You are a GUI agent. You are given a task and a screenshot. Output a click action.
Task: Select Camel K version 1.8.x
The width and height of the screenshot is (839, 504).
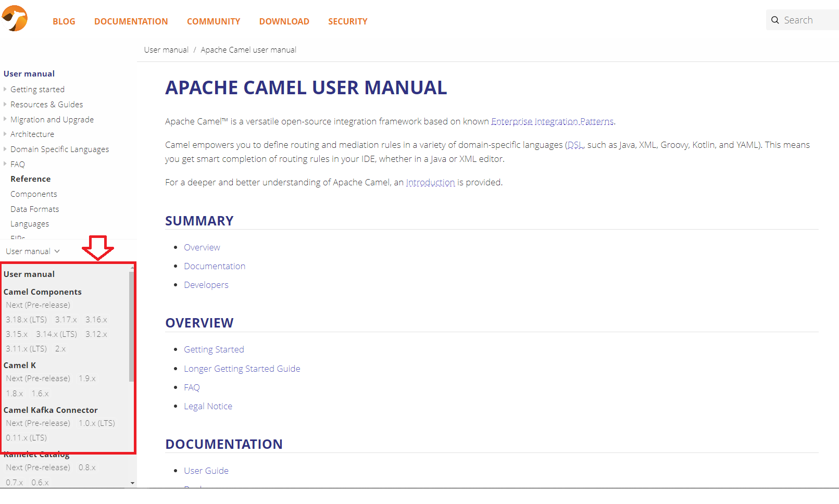[x=15, y=394]
